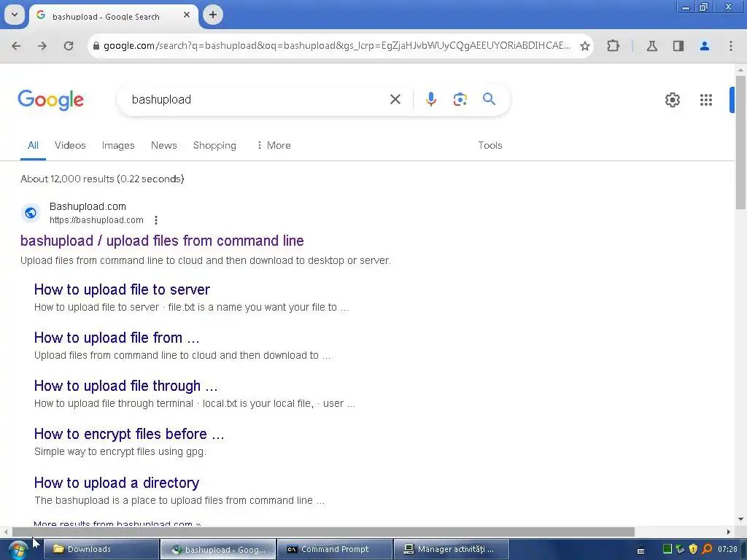Clear the search box with X
747x560 pixels.
[395, 99]
